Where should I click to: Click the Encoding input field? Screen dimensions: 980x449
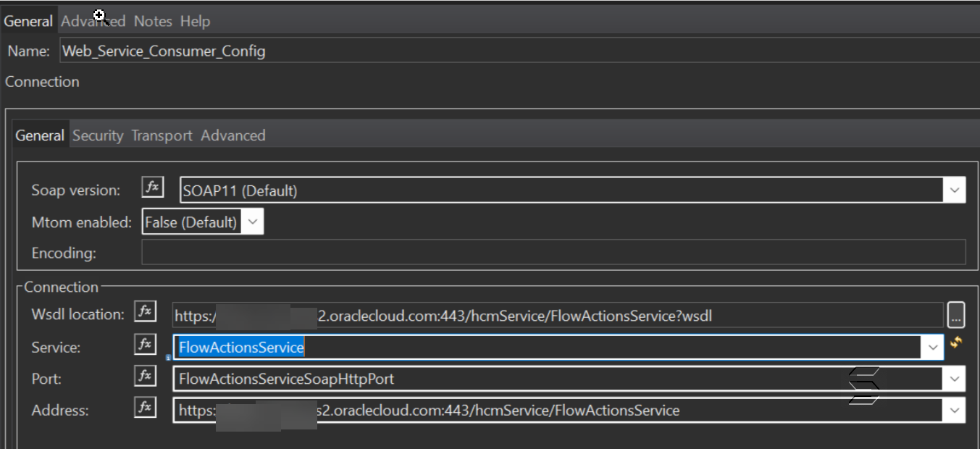(553, 252)
